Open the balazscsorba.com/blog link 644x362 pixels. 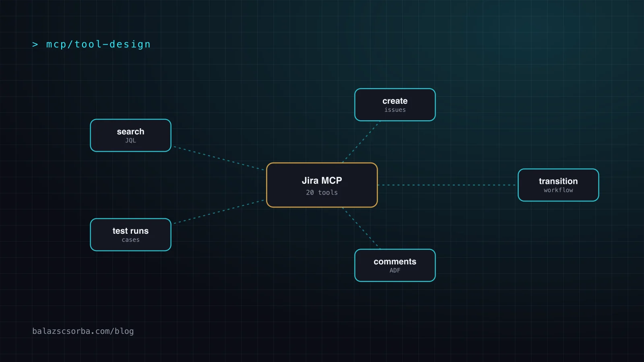tap(83, 331)
